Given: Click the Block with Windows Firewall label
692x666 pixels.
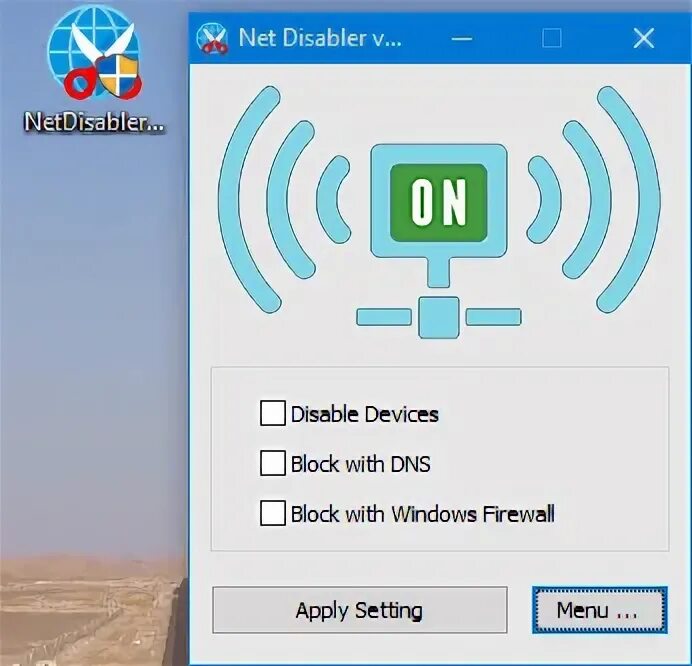Looking at the screenshot, I should (x=422, y=514).
